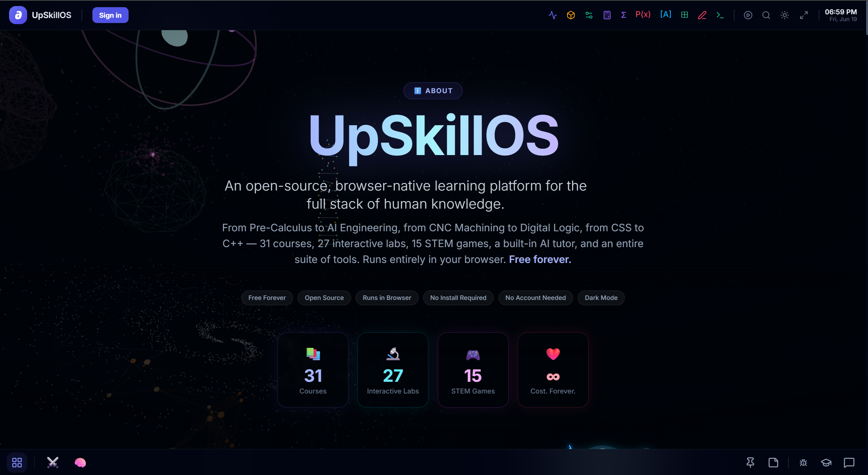Click the page scrollbar at right edge
Screen dimensions: 868x475
(x=866, y=18)
